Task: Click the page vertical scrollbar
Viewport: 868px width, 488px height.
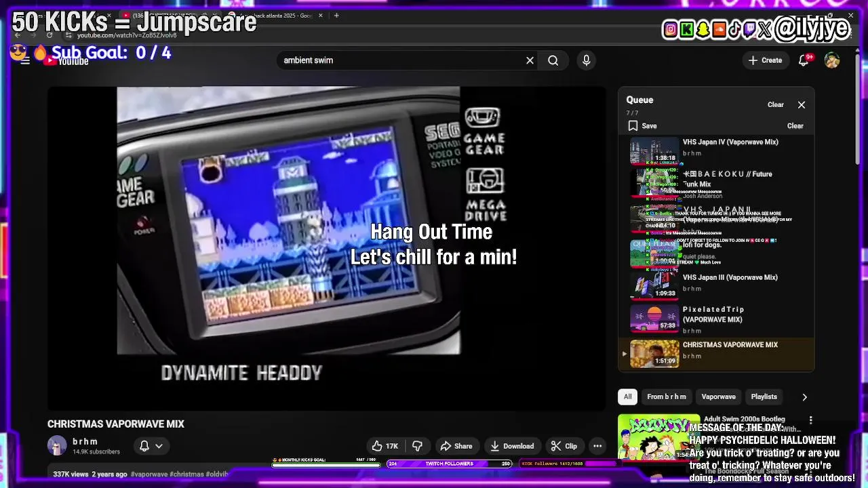Action: [858, 108]
